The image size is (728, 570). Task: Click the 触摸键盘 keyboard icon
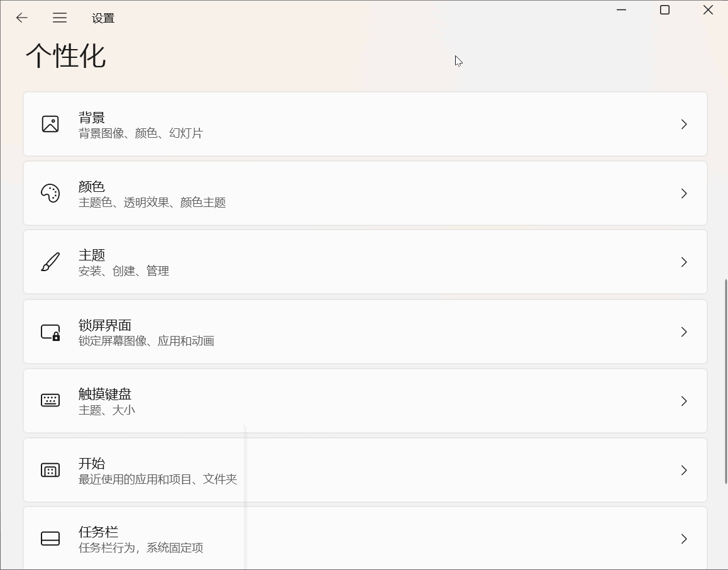point(50,401)
